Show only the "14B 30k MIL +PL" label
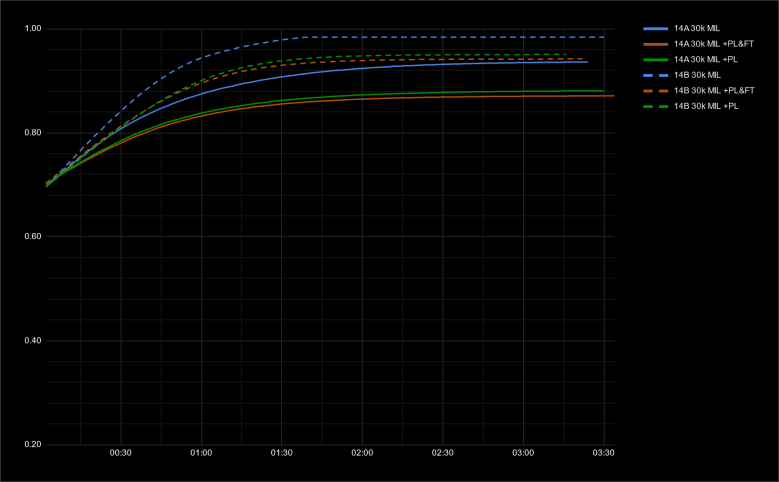The width and height of the screenshot is (779, 482). pyautogui.click(x=703, y=105)
